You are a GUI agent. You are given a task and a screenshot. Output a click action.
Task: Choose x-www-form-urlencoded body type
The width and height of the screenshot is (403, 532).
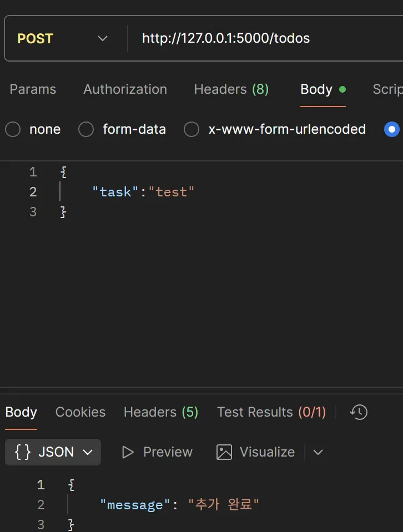[192, 129]
